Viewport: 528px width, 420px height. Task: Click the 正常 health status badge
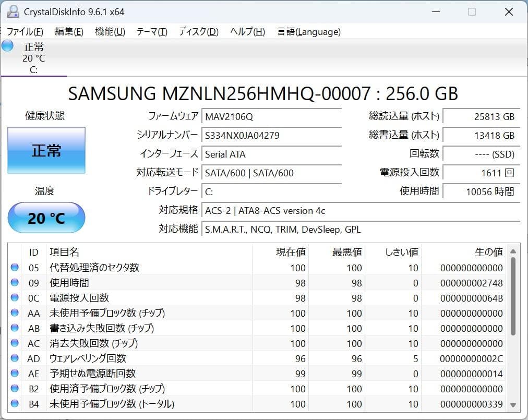pos(46,151)
